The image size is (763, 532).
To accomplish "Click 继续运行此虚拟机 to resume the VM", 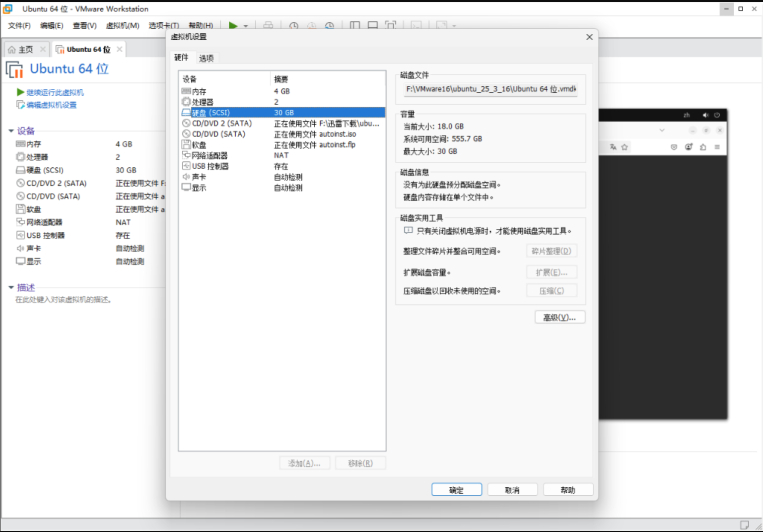I will pos(55,92).
